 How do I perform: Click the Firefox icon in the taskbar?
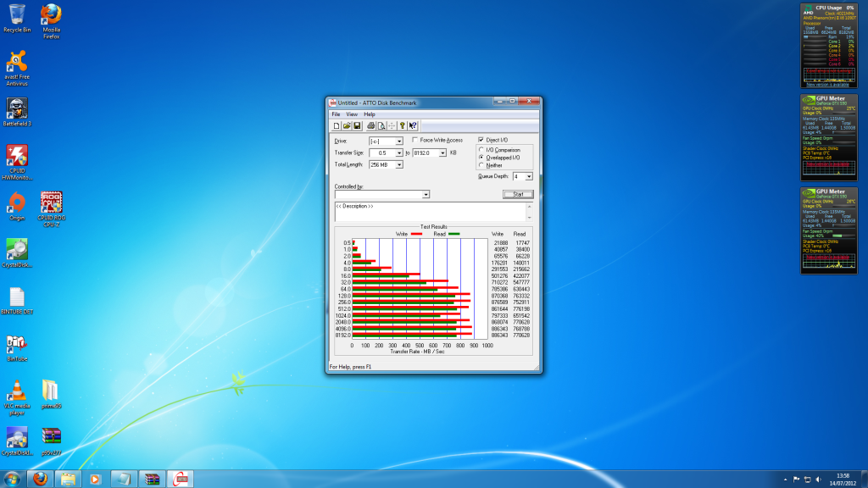pyautogui.click(x=39, y=479)
